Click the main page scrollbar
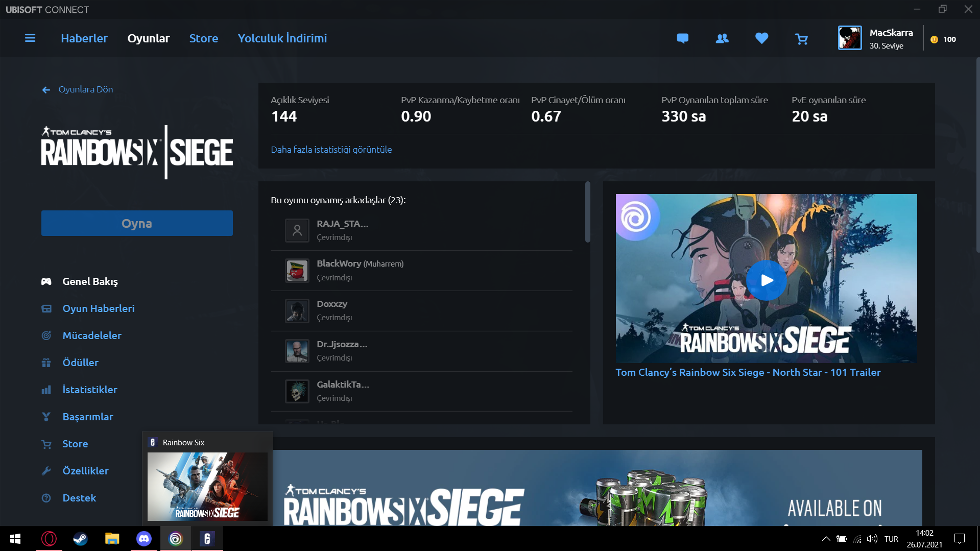The width and height of the screenshot is (980, 551). pyautogui.click(x=977, y=156)
